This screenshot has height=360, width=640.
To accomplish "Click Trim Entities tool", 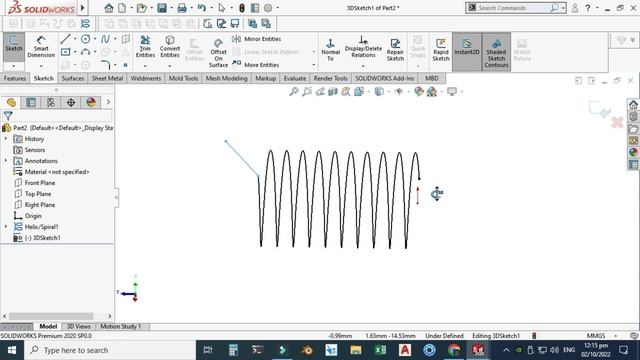I will (145, 47).
